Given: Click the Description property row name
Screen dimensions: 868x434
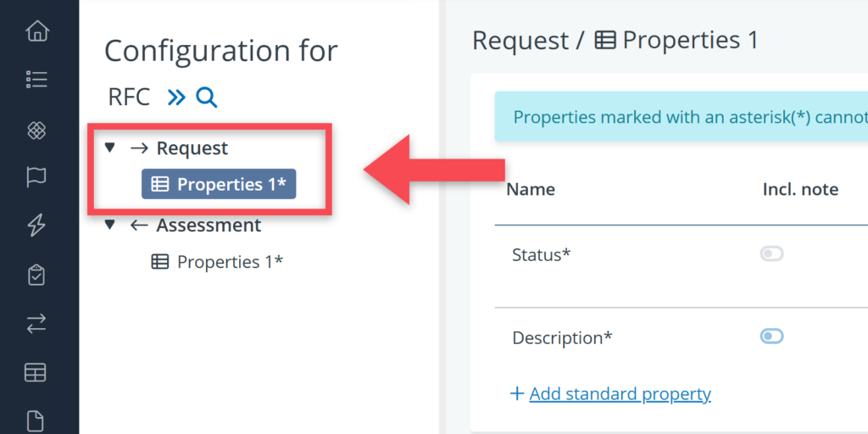Looking at the screenshot, I should [562, 337].
